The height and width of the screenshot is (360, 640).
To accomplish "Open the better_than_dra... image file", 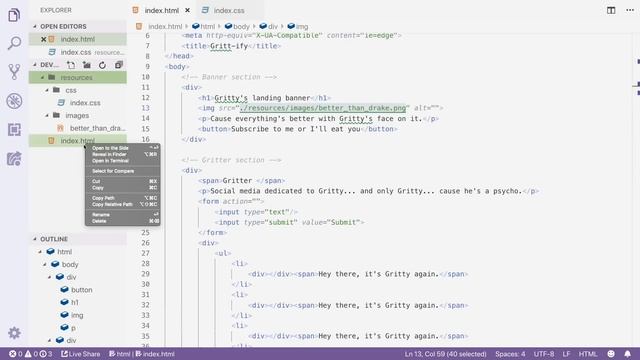I will click(78, 128).
